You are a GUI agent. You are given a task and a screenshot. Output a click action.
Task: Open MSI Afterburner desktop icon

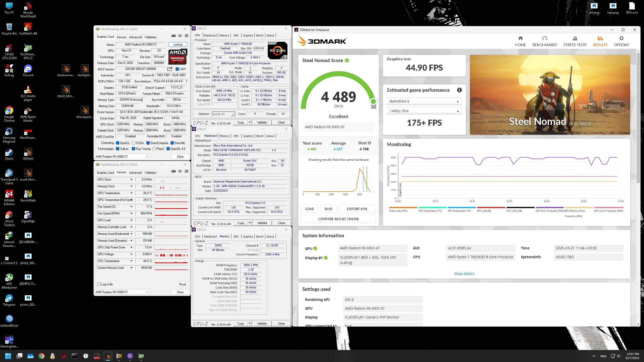click(9, 281)
